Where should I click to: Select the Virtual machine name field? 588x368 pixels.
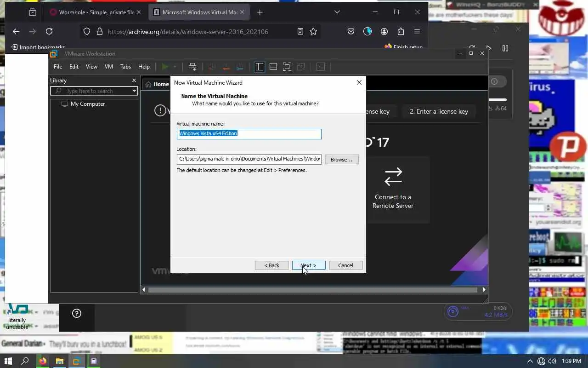click(x=249, y=134)
